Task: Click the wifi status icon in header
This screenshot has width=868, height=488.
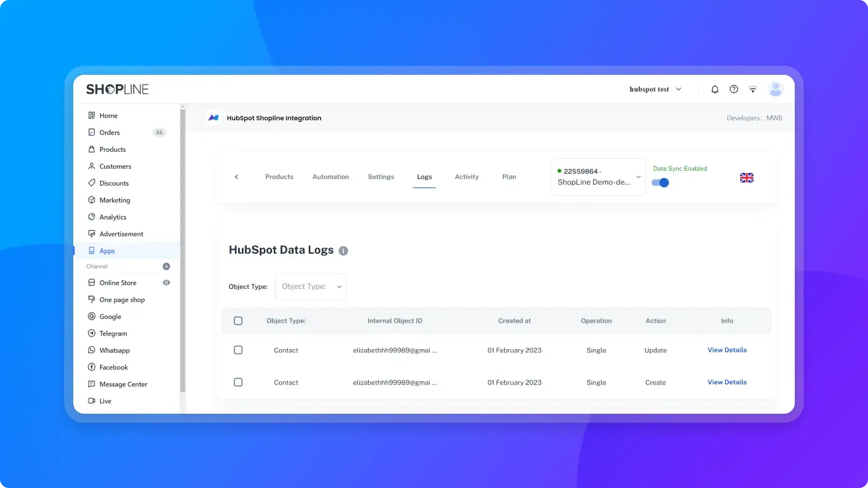Action: point(752,89)
